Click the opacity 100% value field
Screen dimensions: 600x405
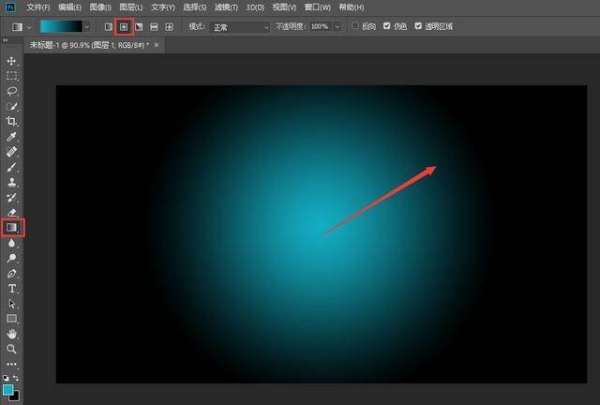[x=321, y=26]
